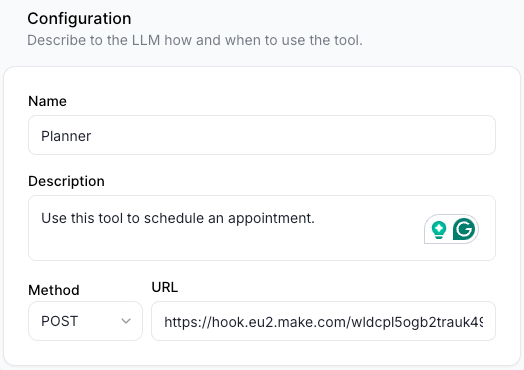
Task: Click the POST text in Method selector
Action: (x=59, y=321)
